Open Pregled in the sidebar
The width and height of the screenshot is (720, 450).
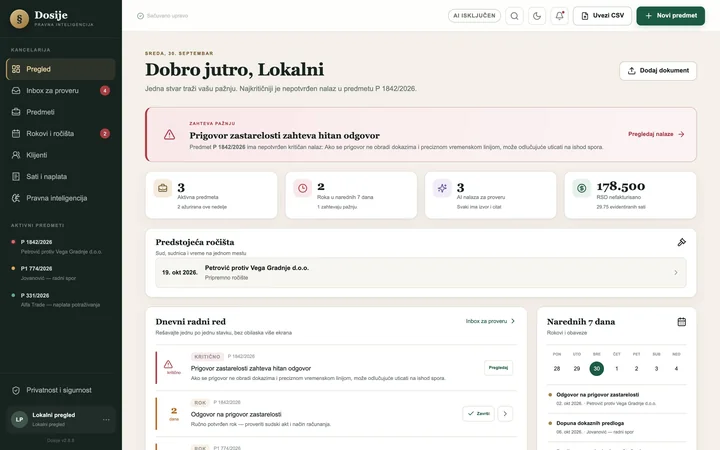(61, 69)
